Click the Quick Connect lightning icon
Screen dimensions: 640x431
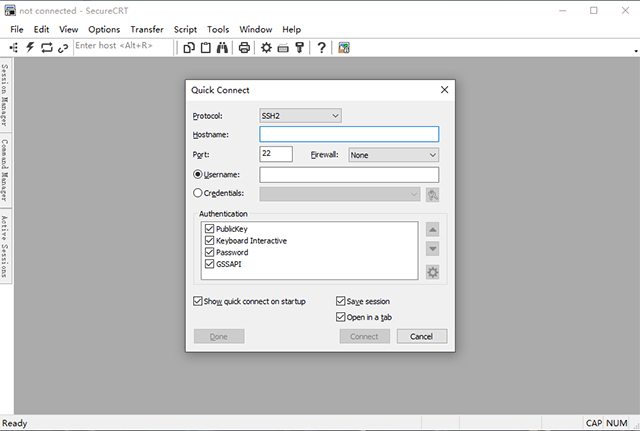pyautogui.click(x=30, y=47)
